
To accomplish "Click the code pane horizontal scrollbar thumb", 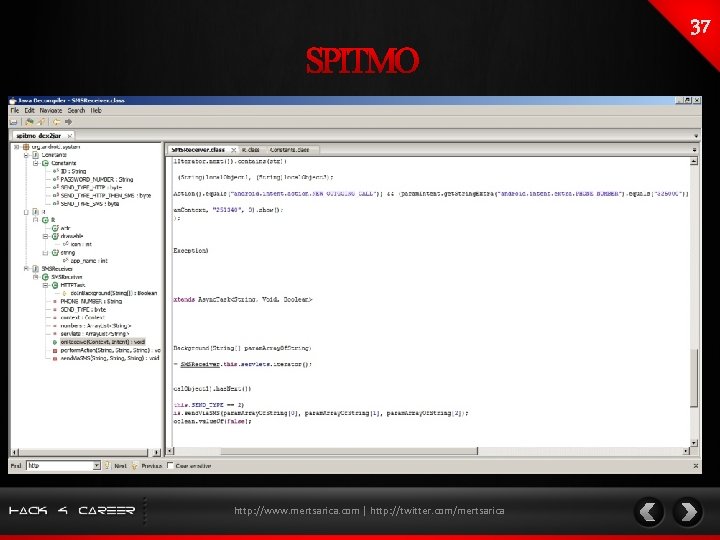I will tap(349, 451).
